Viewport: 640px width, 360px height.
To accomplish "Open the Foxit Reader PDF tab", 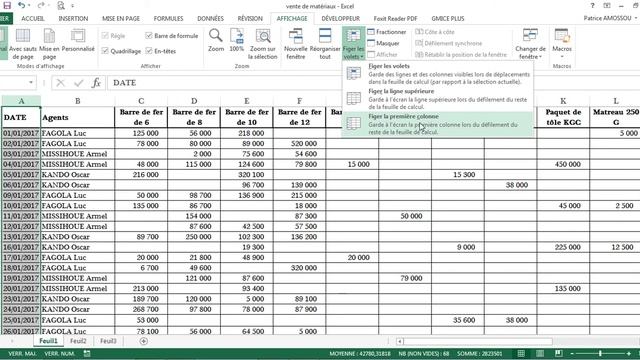I will click(395, 18).
